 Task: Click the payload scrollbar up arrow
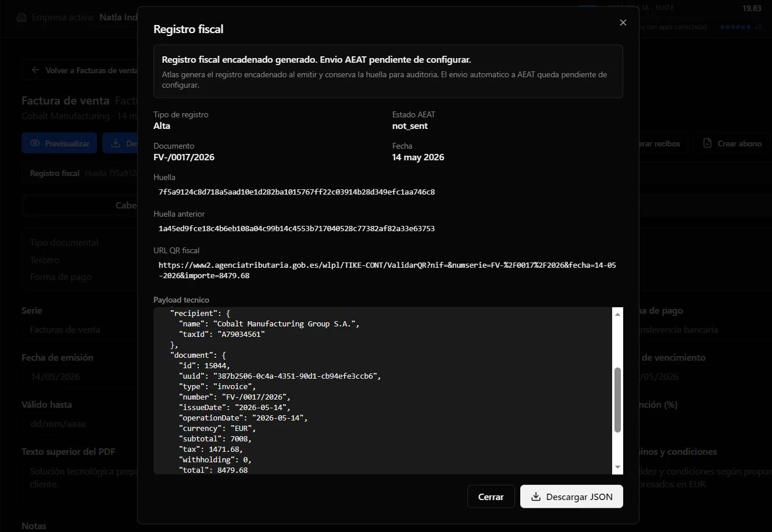[617, 314]
